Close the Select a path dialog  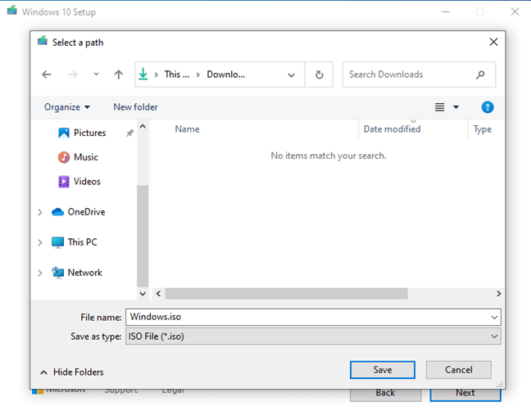click(x=493, y=42)
